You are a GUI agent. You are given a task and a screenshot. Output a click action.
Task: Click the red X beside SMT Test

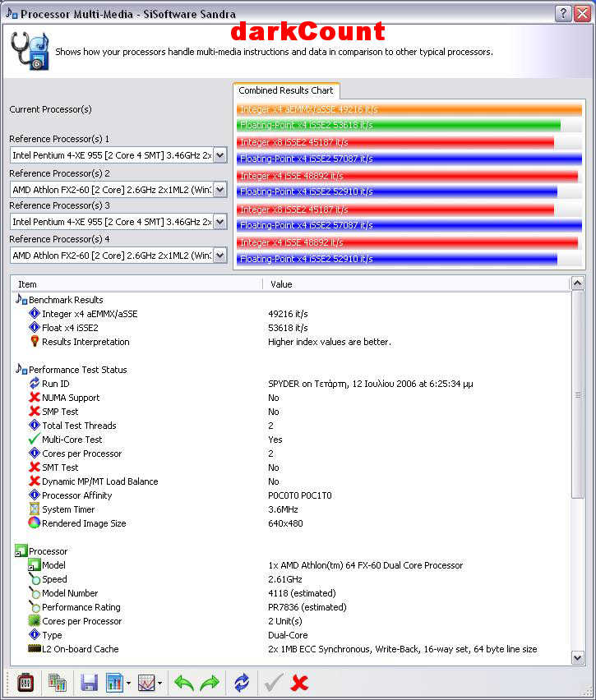point(35,467)
